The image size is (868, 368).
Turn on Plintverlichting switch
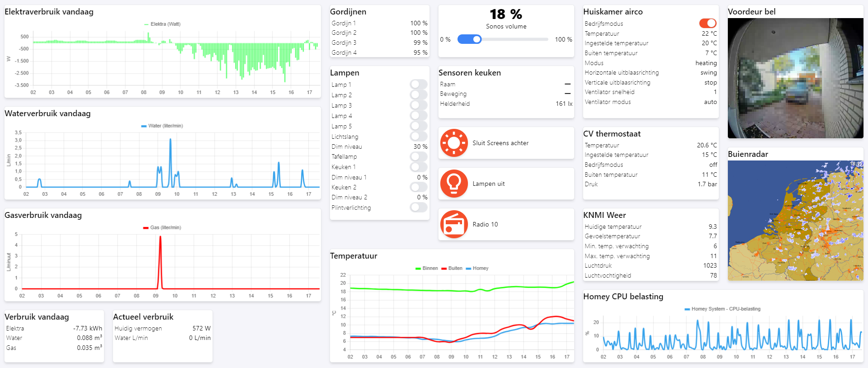(419, 207)
